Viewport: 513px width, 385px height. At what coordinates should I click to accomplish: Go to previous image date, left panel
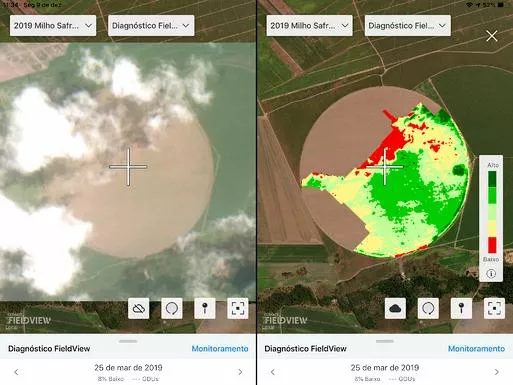(x=16, y=372)
